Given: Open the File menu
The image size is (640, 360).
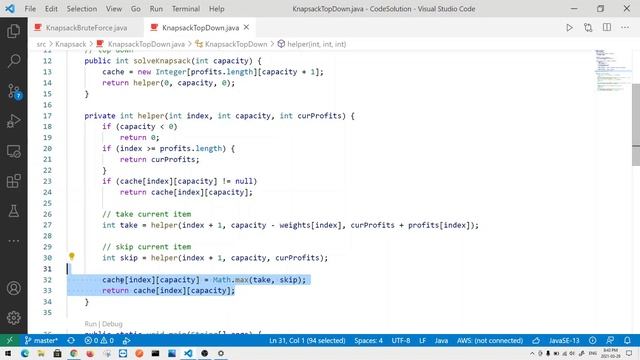Looking at the screenshot, I should click(30, 9).
